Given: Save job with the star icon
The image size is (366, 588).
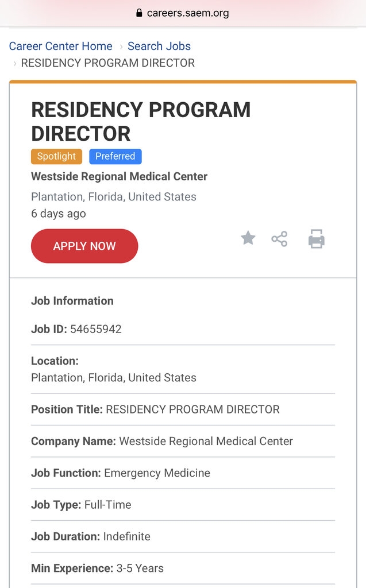Looking at the screenshot, I should click(x=248, y=238).
